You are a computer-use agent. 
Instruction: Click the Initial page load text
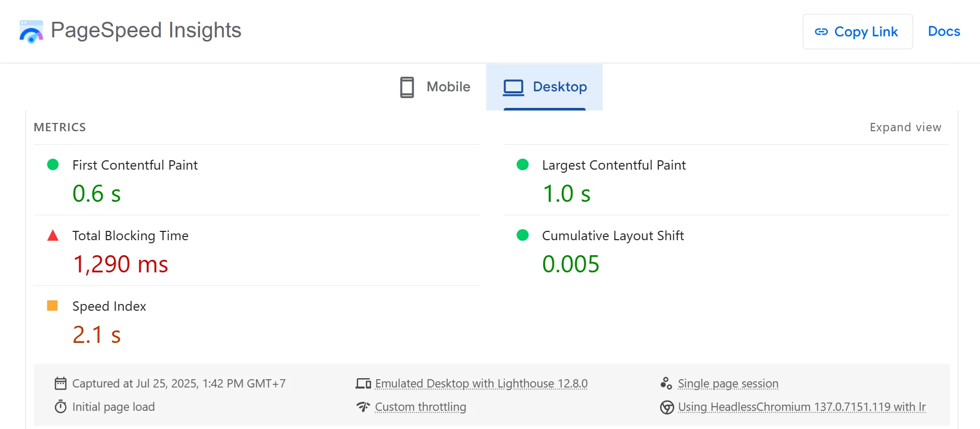[113, 407]
